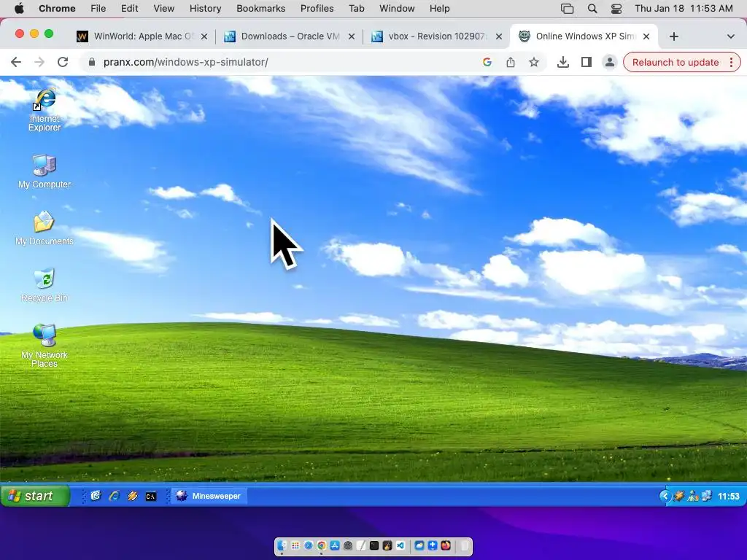Viewport: 747px width, 560px height.
Task: Click the XP taskbar clock 11:53
Action: click(729, 496)
